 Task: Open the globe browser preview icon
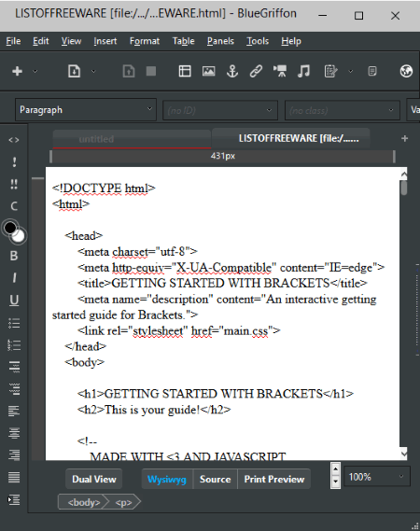[406, 71]
